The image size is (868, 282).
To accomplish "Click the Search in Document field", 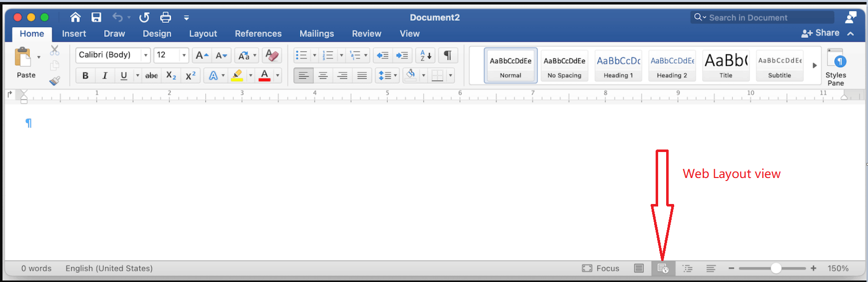I will 762,17.
